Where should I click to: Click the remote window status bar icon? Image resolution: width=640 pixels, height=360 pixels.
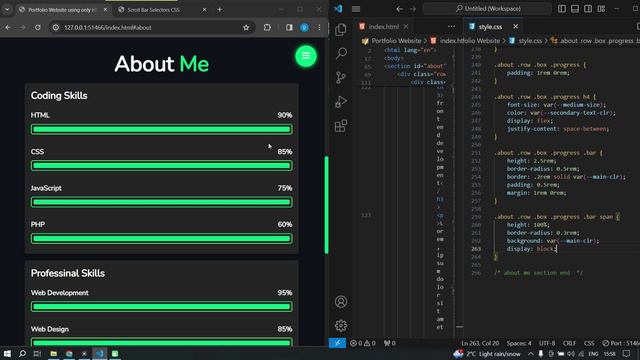[338, 343]
